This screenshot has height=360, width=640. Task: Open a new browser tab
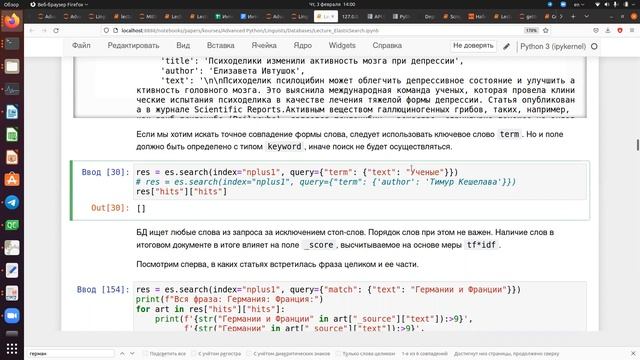[x=573, y=16]
